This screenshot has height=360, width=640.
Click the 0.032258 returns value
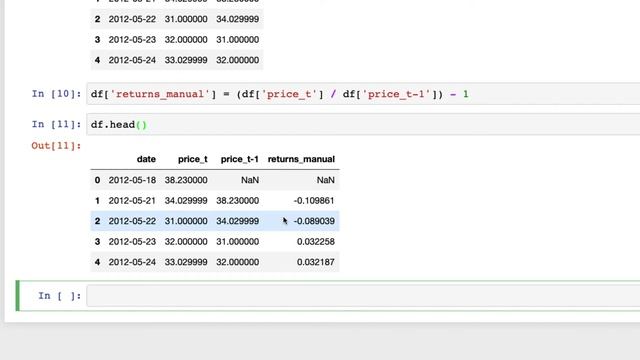(x=316, y=242)
